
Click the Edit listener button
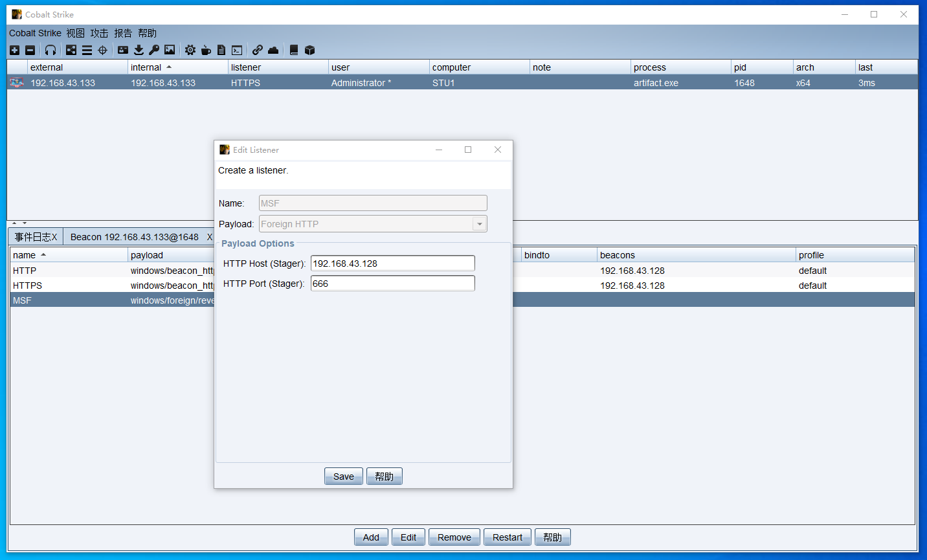tap(408, 537)
